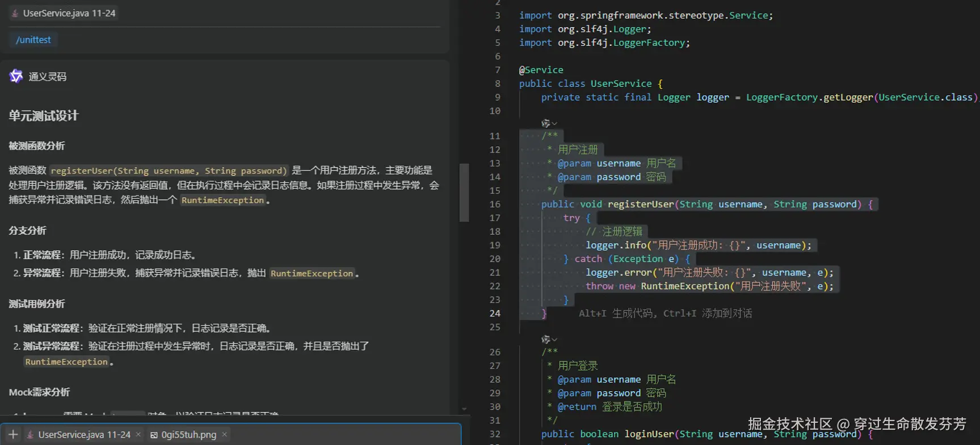Focus the chat input box
This screenshot has width=980, height=445.
230,434
